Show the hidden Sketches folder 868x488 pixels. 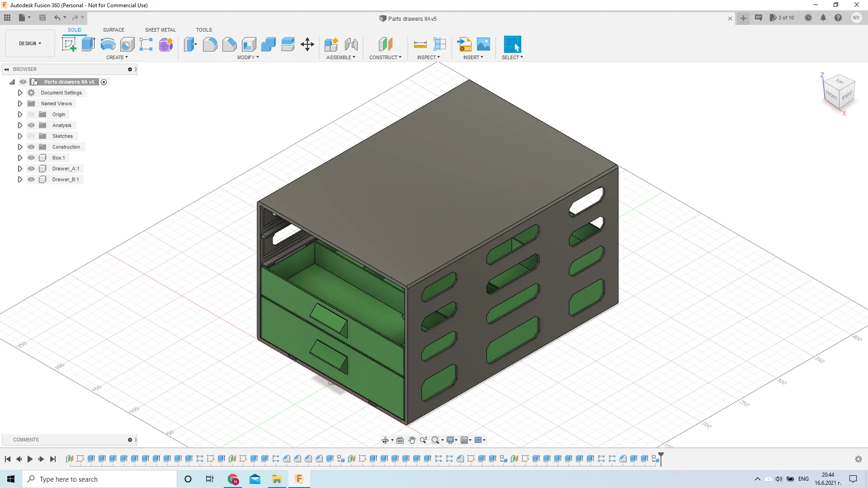[31, 136]
